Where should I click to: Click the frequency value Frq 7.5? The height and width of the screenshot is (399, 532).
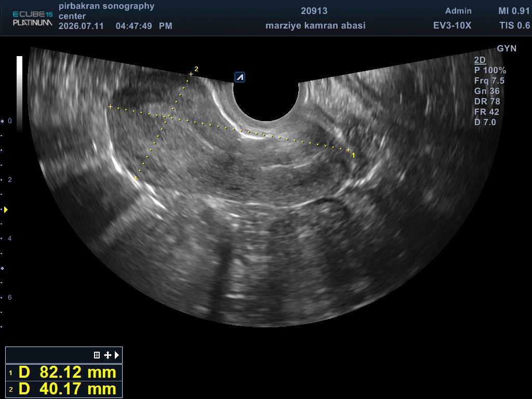[x=489, y=81]
